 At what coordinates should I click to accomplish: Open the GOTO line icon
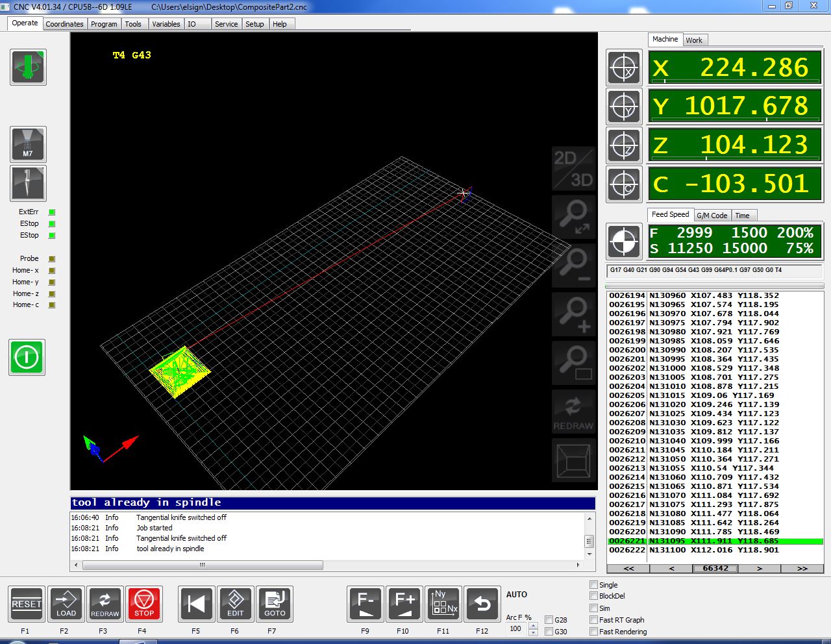pos(275,604)
